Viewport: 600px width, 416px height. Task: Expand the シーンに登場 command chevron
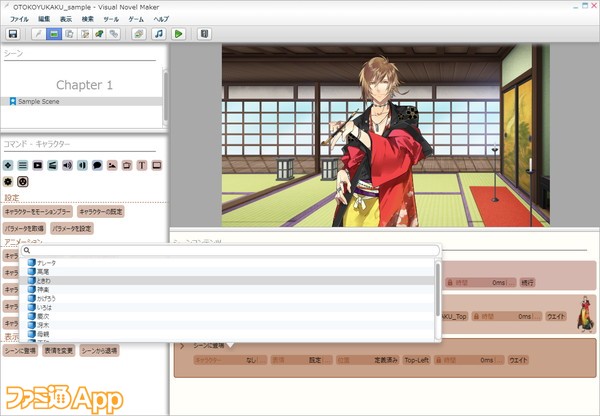click(x=182, y=346)
